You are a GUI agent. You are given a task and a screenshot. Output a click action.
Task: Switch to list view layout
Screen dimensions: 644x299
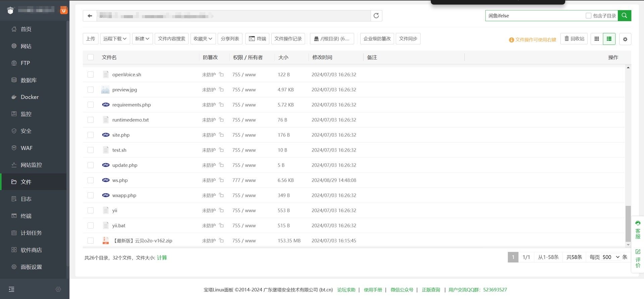[609, 39]
